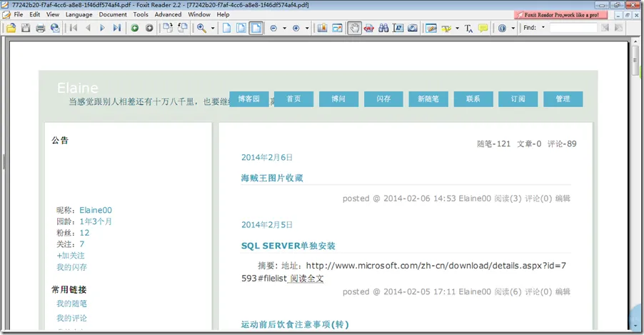Screen dimensions: 644x335
Task: Open search with the binoculars icon
Action: click(x=383, y=28)
